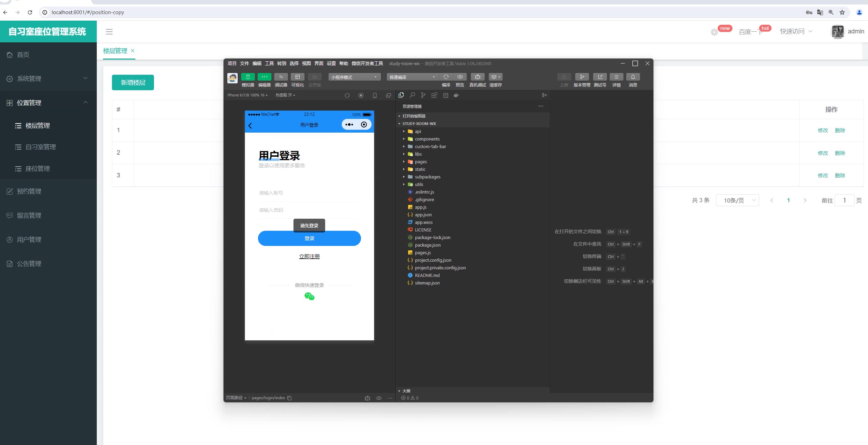868x445 pixels.
Task: Open the 10条/页 page size dropdown
Action: 737,200
